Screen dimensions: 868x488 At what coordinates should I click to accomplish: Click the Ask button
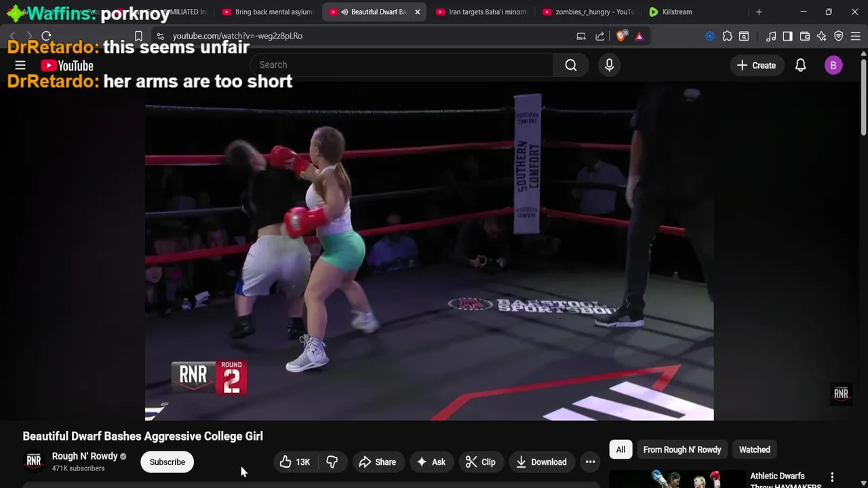coord(431,462)
